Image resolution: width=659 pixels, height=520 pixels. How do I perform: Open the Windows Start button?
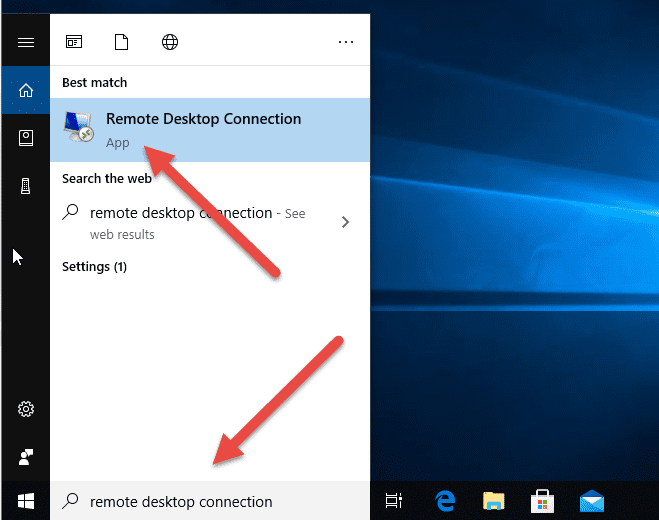pos(26,501)
